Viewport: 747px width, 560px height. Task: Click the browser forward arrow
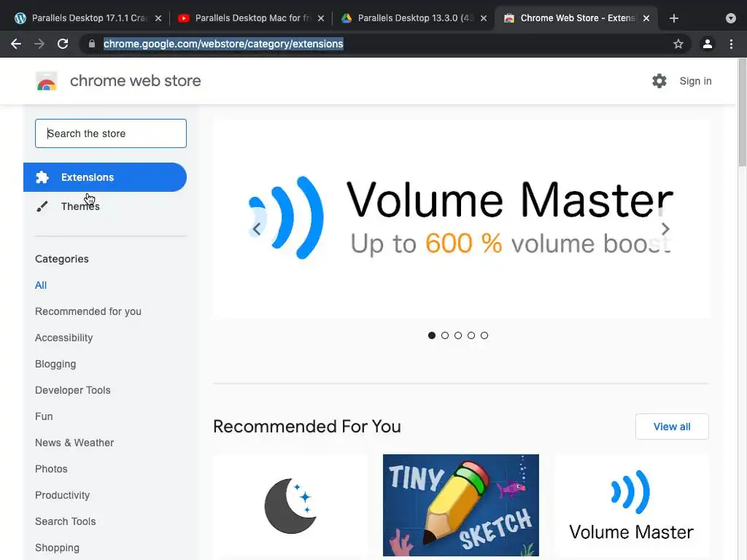[x=39, y=44]
